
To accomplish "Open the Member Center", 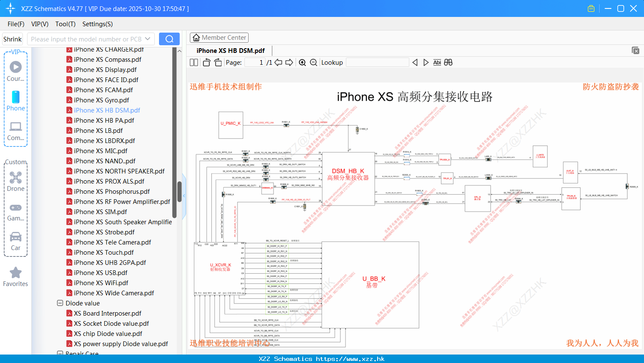I will (219, 38).
